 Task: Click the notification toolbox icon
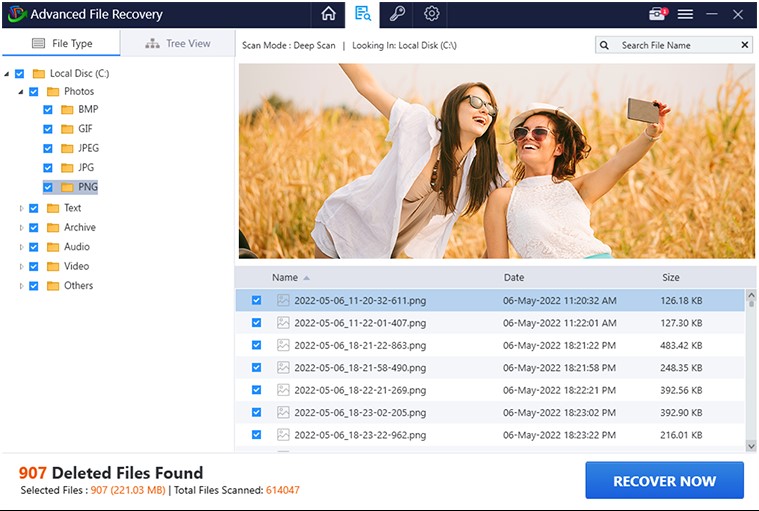(x=656, y=14)
